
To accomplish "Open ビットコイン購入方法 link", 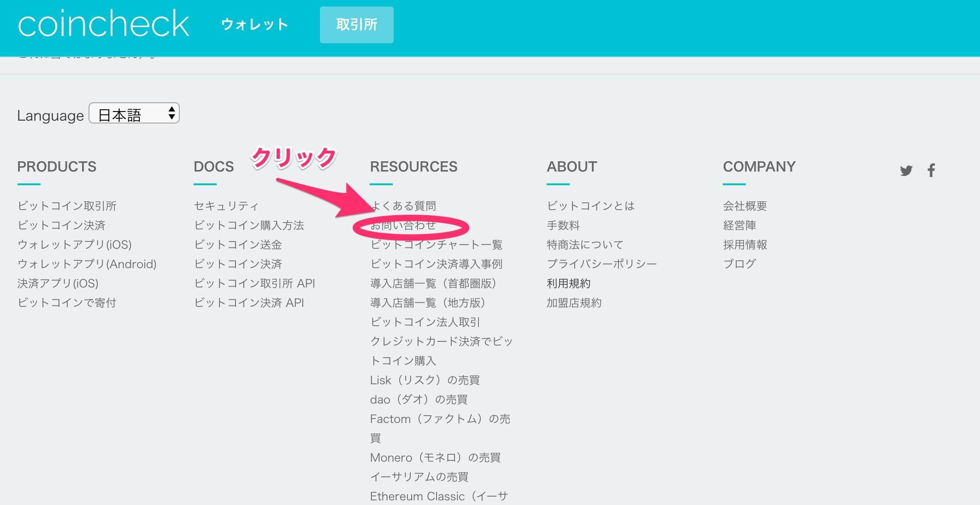I will 249,225.
